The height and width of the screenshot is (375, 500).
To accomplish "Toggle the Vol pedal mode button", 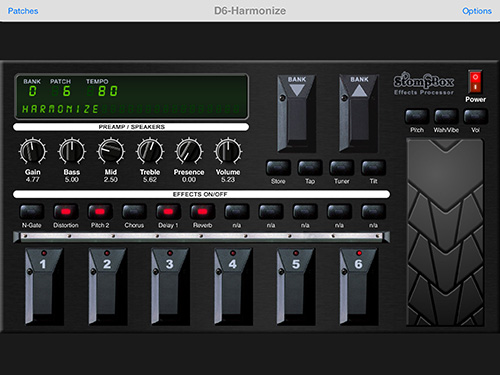I will [475, 116].
